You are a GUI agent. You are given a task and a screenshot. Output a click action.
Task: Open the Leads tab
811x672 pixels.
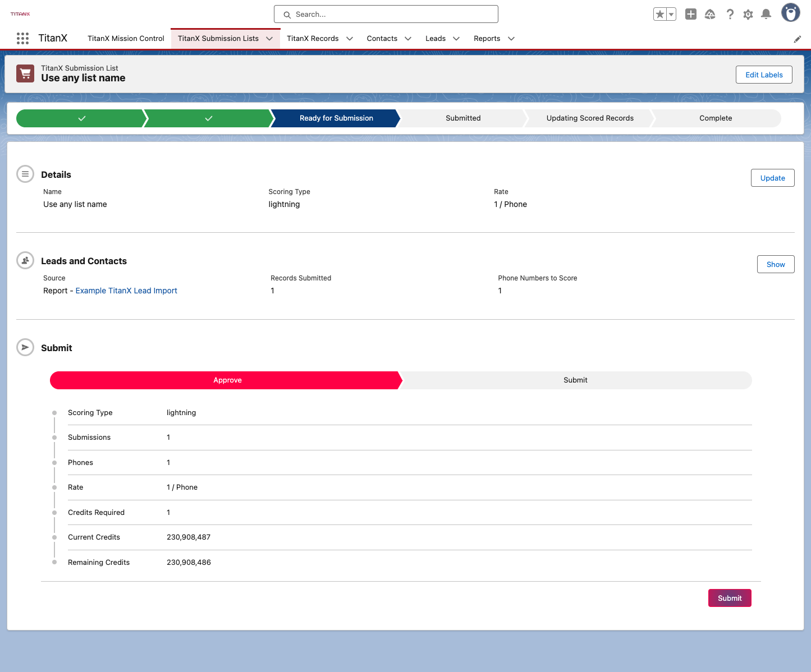click(x=436, y=39)
